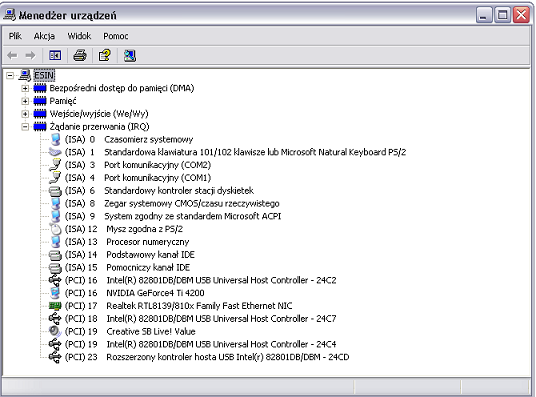Click the Forward arrow toolbar button
536x397 pixels.
(30, 55)
